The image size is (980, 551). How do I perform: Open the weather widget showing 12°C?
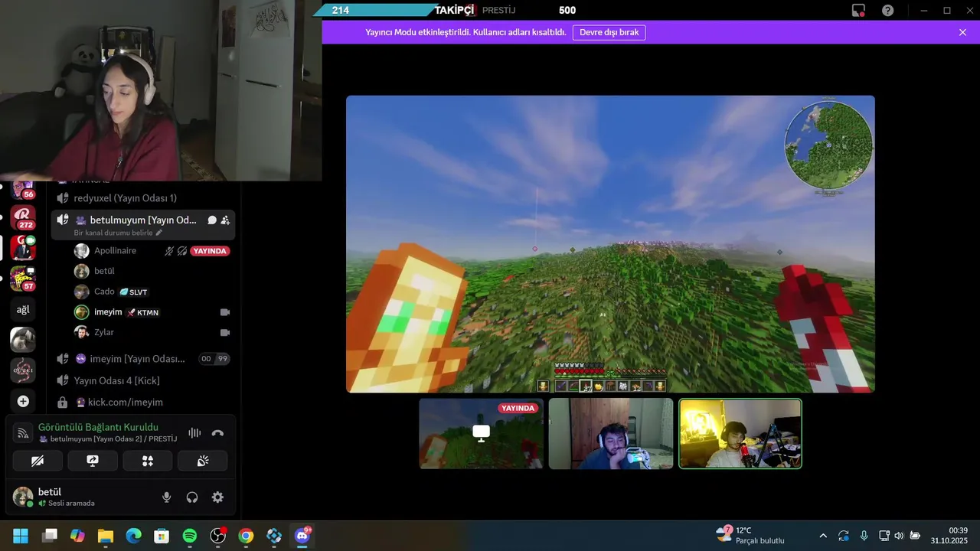[x=750, y=535]
